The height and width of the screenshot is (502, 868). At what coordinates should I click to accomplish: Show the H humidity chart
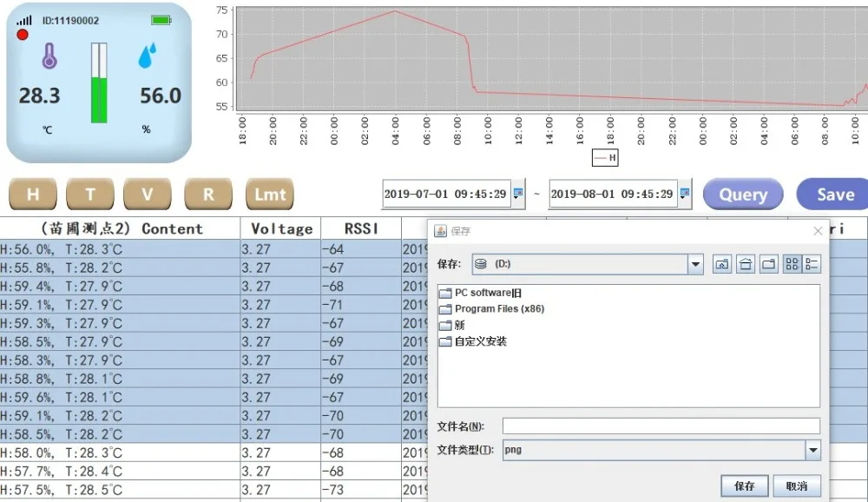(33, 194)
